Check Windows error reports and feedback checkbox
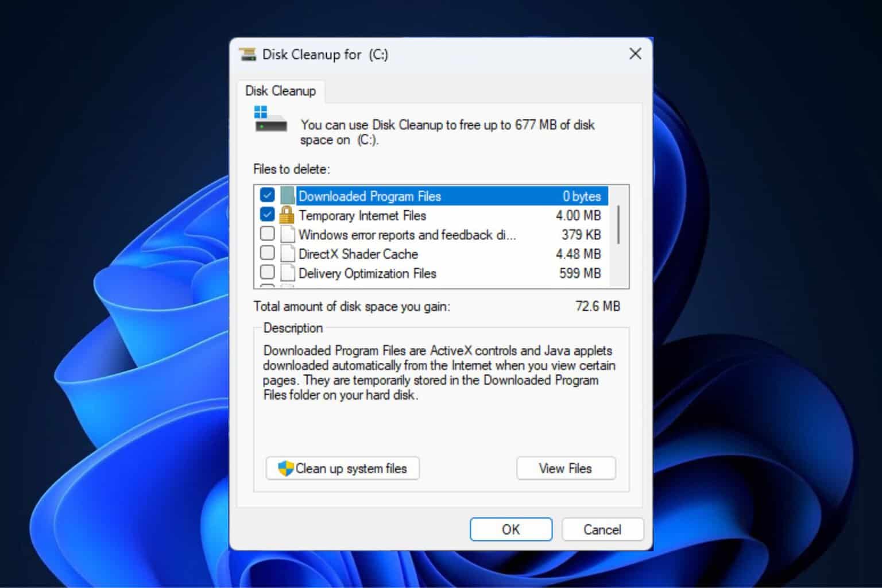This screenshot has height=588, width=882. point(267,233)
